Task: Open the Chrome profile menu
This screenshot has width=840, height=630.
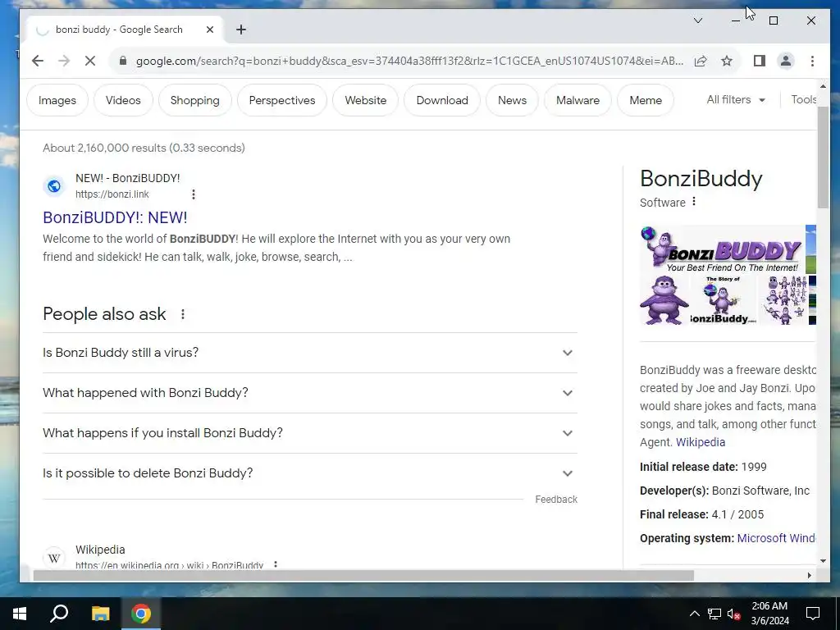Action: [x=785, y=61]
